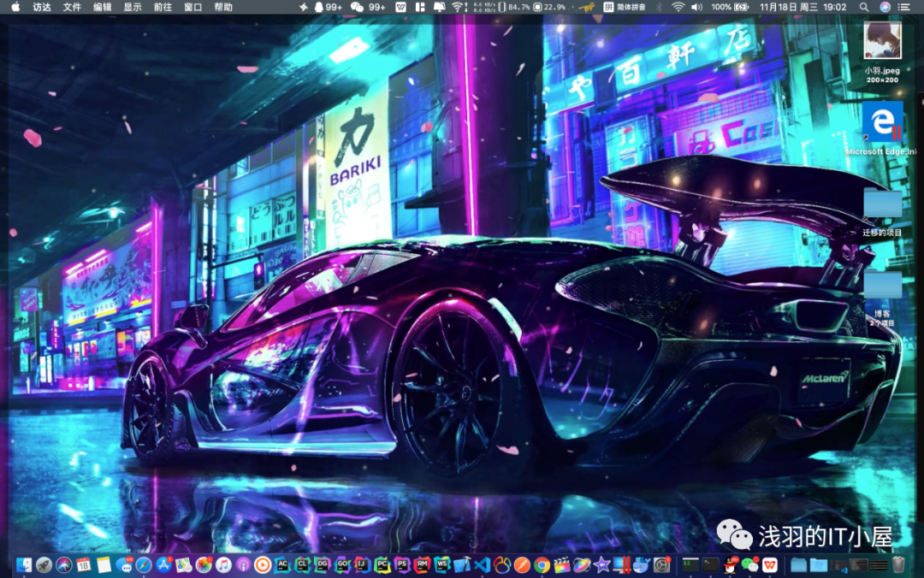This screenshot has height=578, width=924.
Task: Launch DataGrip (DG) from the Dock
Action: tap(323, 565)
